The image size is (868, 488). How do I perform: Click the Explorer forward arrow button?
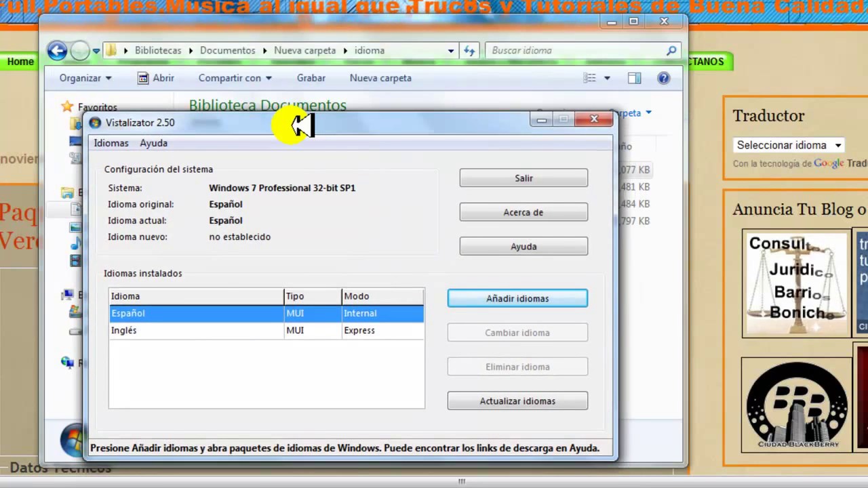coord(80,50)
